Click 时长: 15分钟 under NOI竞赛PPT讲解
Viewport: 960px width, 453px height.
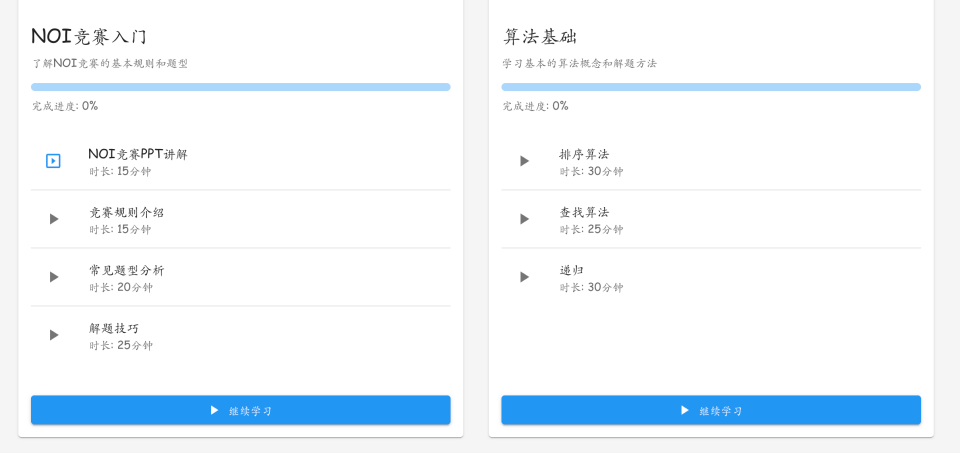pos(120,171)
